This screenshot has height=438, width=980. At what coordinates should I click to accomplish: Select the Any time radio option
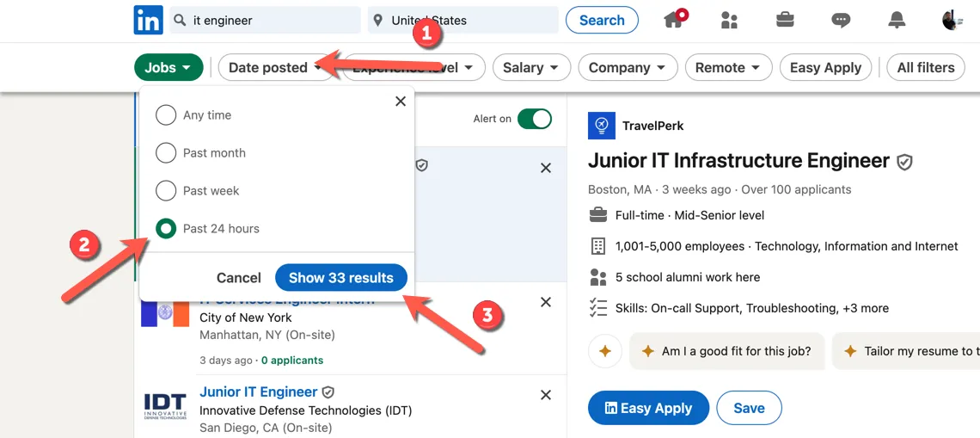point(166,115)
